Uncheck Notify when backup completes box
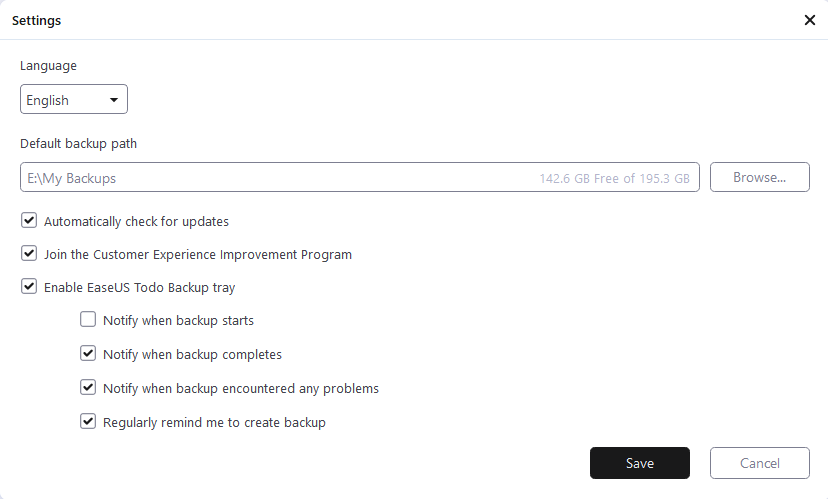 pos(88,354)
